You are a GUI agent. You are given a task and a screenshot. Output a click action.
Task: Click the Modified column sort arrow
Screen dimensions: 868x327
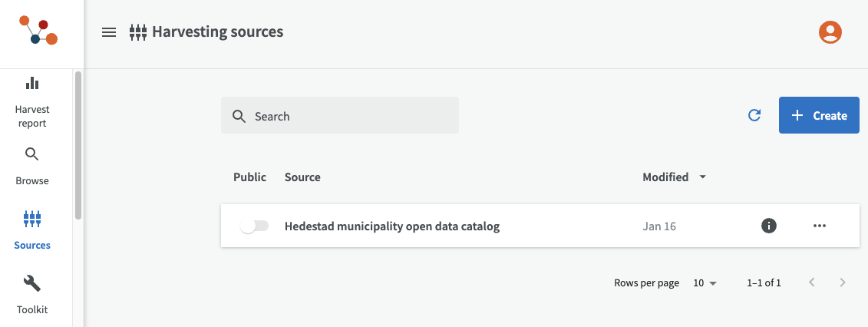[x=702, y=177]
